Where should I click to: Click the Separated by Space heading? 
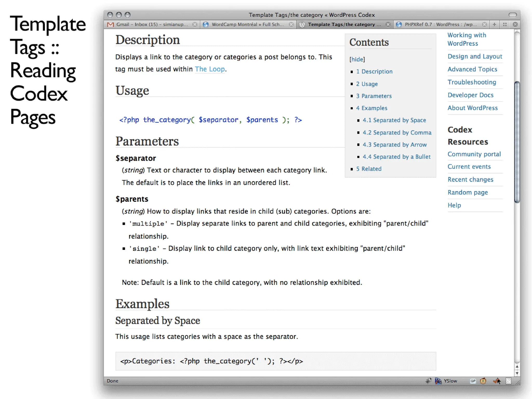(x=158, y=321)
